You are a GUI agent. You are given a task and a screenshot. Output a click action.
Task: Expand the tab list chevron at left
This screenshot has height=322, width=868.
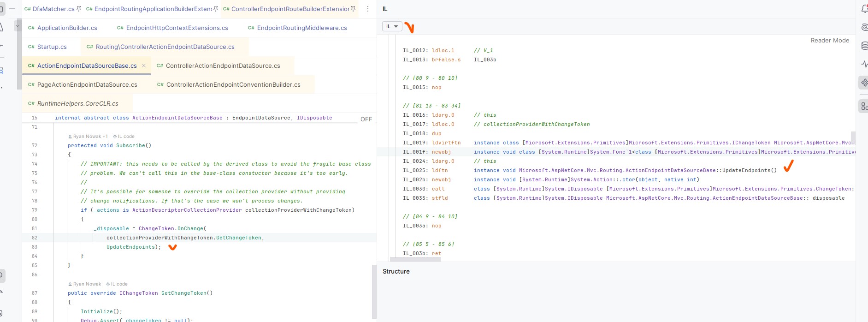tap(18, 26)
